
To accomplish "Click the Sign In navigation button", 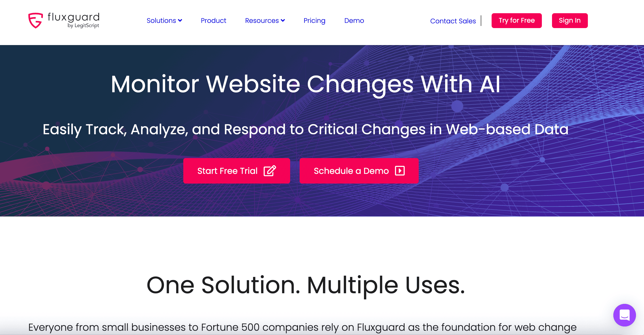I will 570,21.
